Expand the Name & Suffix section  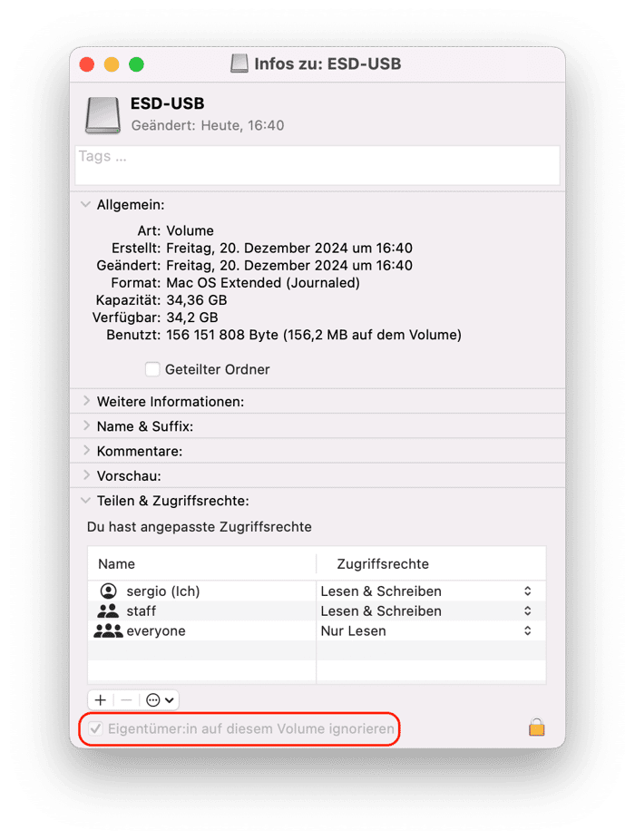[86, 425]
